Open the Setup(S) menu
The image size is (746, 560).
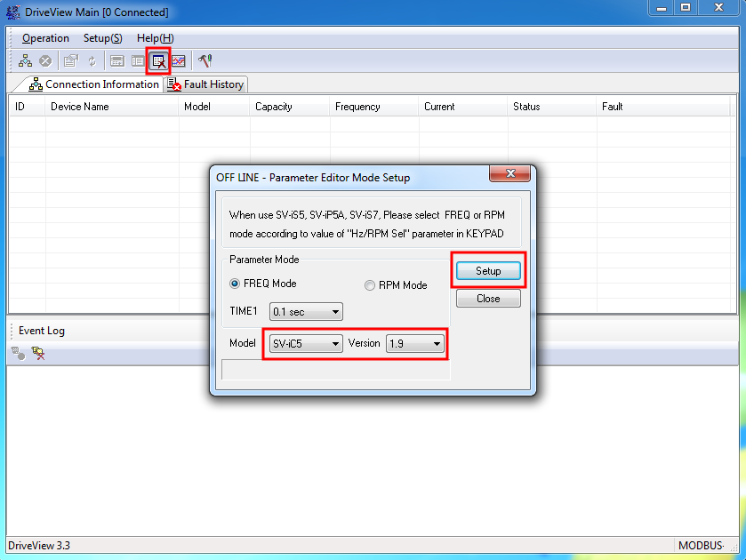point(103,38)
